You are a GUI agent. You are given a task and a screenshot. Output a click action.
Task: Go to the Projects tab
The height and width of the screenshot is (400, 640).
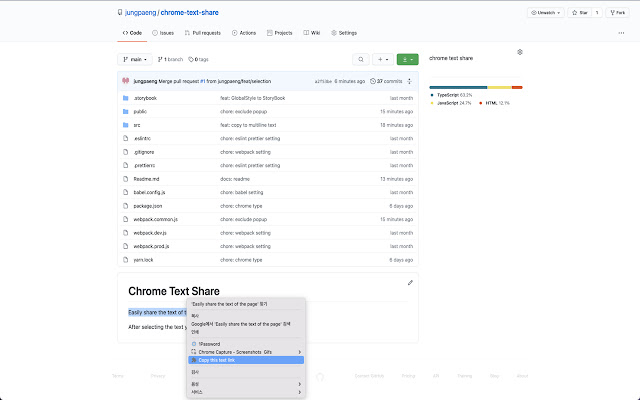pyautogui.click(x=280, y=33)
